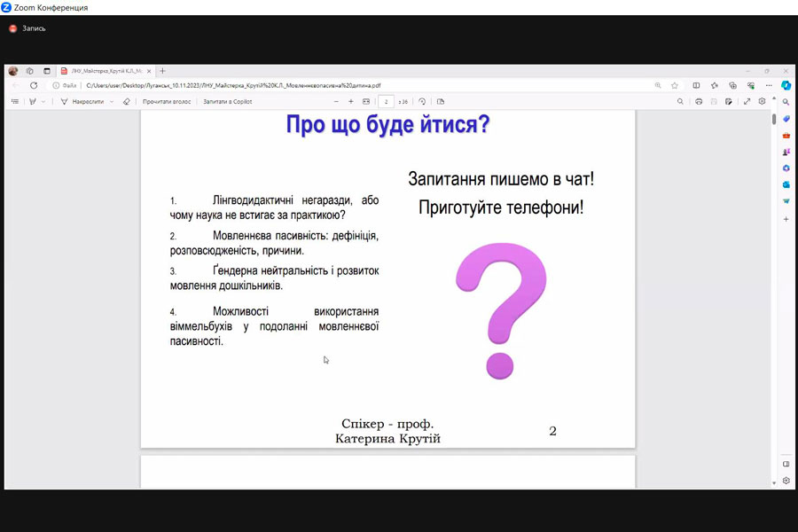Image resolution: width=798 pixels, height=532 pixels.
Task: Toggle split screen view in Edge
Action: 696,86
